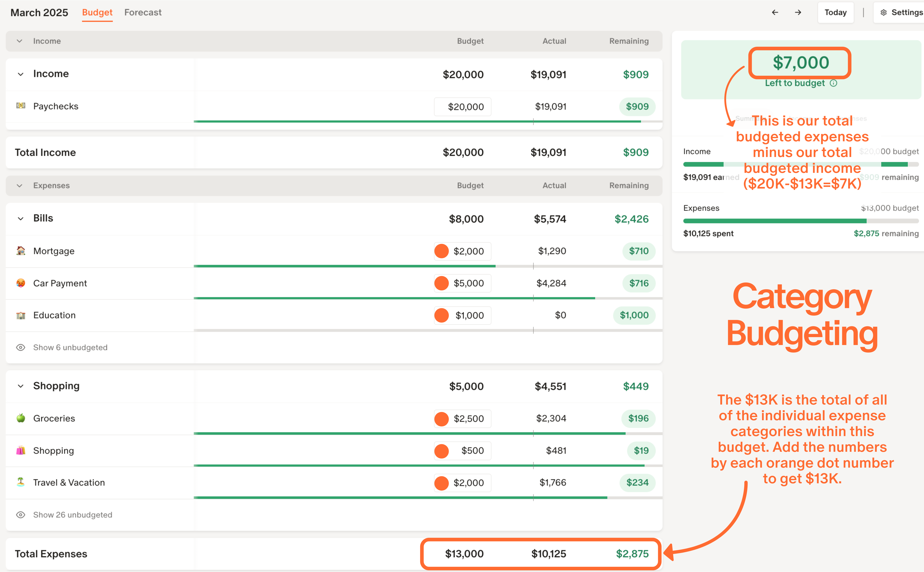Go to previous month with left arrow

775,12
